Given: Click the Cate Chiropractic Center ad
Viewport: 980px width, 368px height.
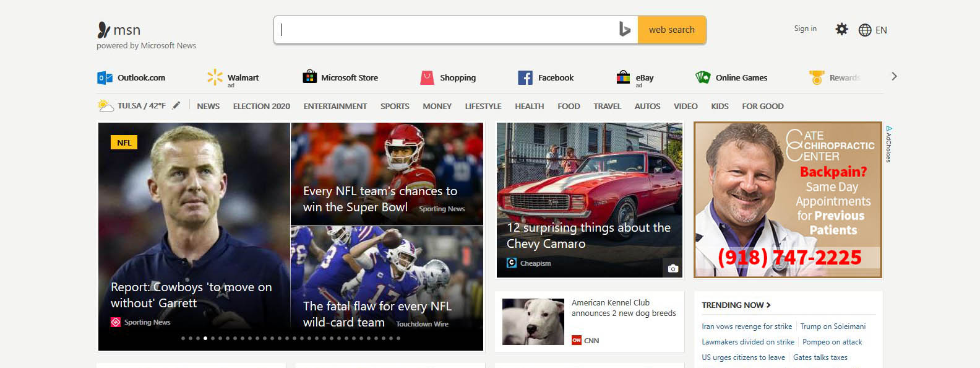Looking at the screenshot, I should (x=788, y=199).
